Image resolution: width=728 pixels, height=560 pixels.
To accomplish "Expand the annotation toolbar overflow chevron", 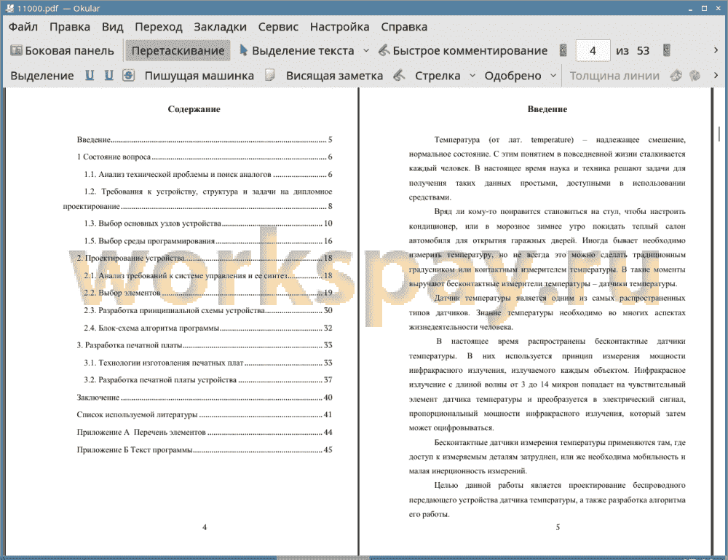I will coord(716,75).
